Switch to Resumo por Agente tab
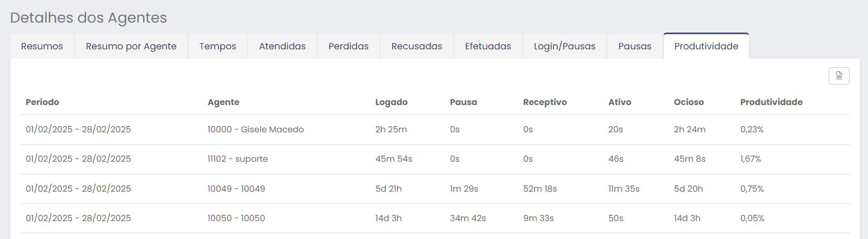Viewport: 868px width, 239px height. click(131, 46)
